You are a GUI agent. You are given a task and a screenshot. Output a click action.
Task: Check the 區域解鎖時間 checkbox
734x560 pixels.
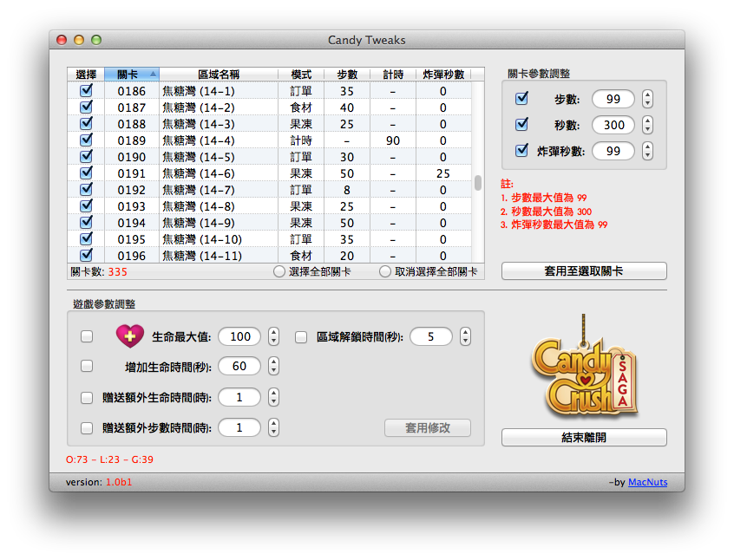301,336
